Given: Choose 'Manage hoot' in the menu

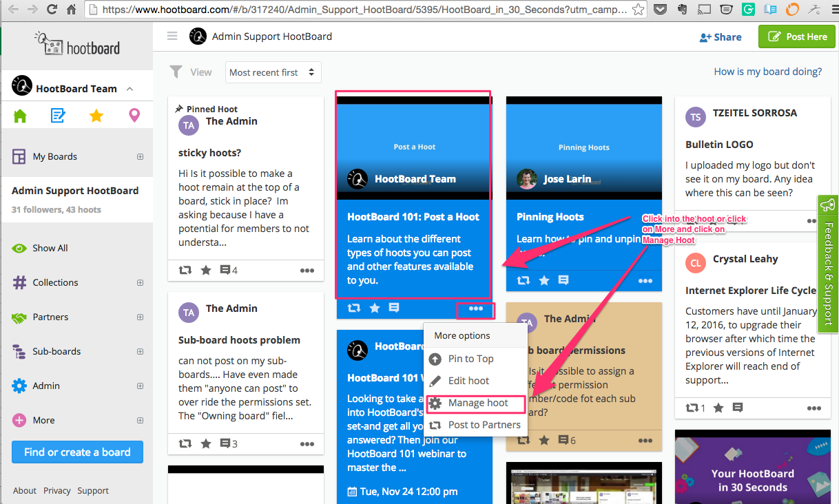Looking at the screenshot, I should pyautogui.click(x=475, y=403).
